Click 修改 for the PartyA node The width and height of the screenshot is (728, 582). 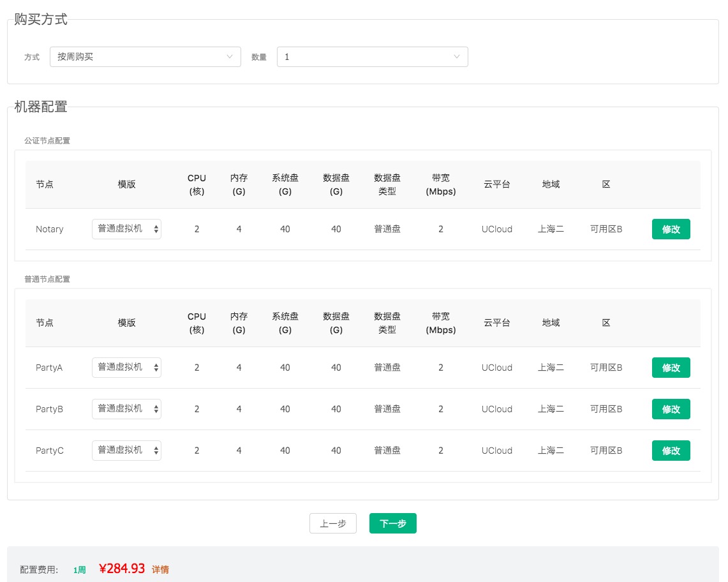tap(671, 368)
